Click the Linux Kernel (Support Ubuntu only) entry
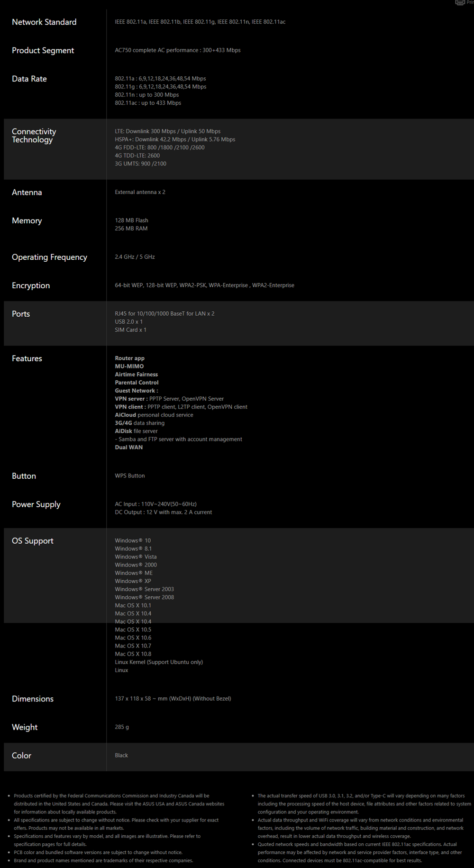The height and width of the screenshot is (868, 474). [158, 662]
